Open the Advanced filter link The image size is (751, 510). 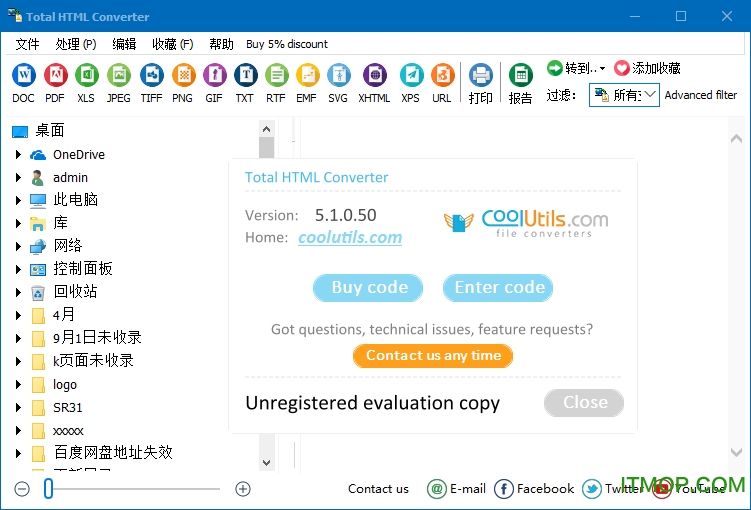(701, 95)
